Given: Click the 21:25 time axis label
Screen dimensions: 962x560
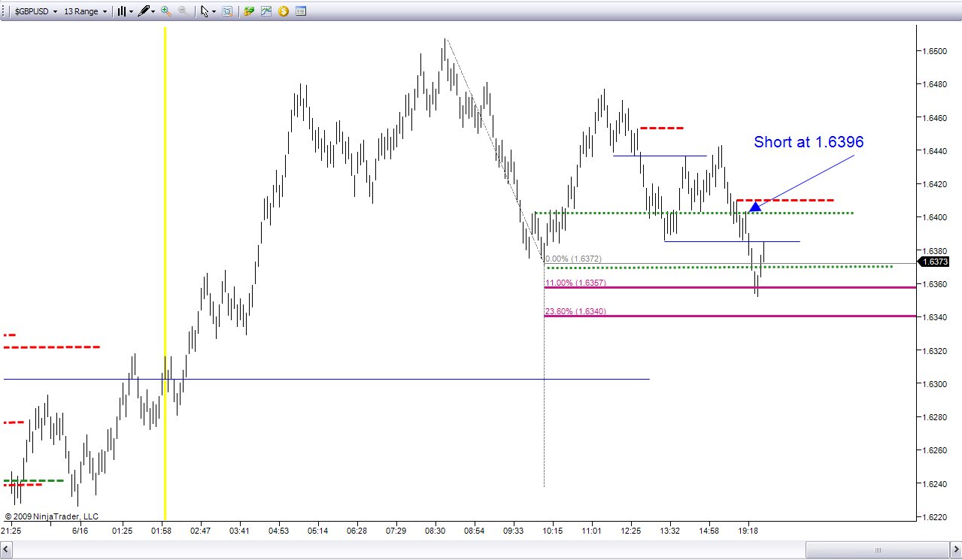Looking at the screenshot, I should click(x=11, y=531).
